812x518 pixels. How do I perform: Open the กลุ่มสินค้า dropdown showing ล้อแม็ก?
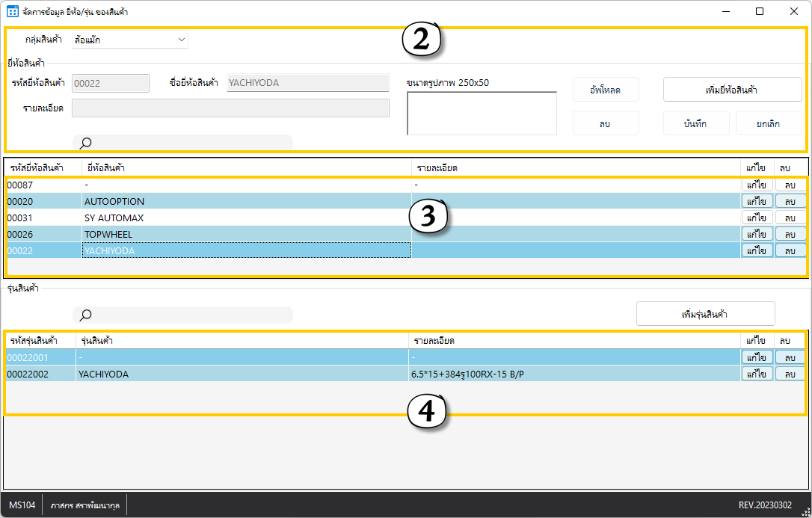click(x=129, y=40)
